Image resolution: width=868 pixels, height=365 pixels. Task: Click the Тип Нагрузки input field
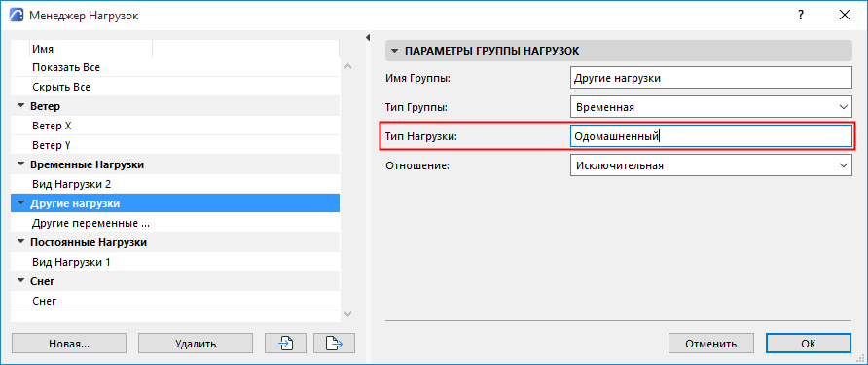pos(710,135)
